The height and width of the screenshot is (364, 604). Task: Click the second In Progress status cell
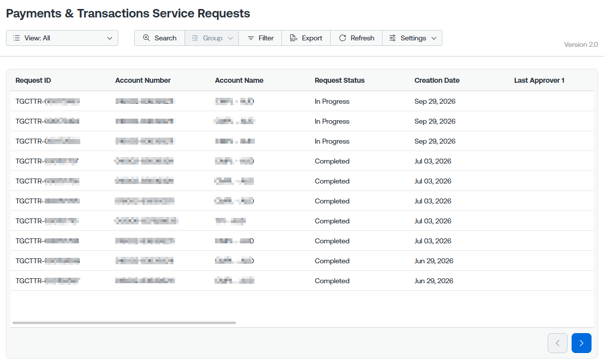(x=332, y=121)
